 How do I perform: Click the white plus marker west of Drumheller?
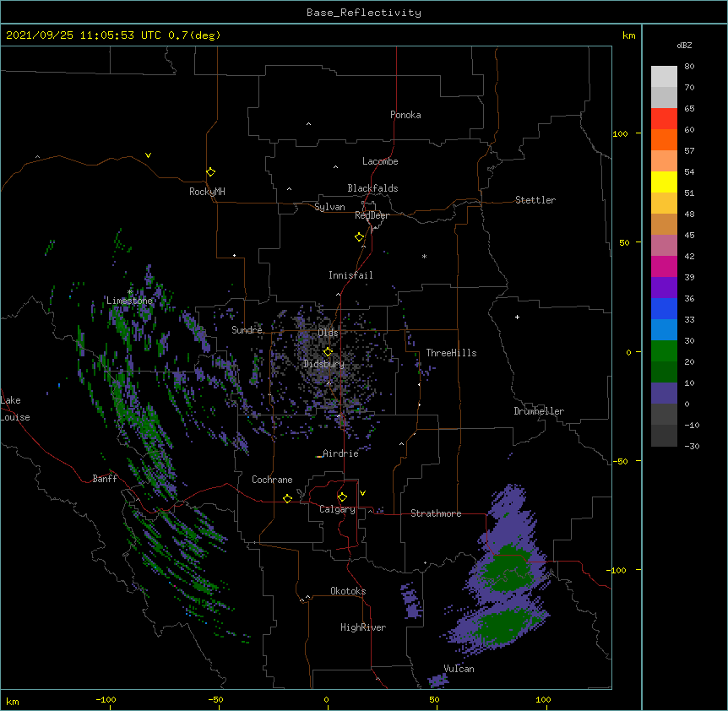(517, 317)
